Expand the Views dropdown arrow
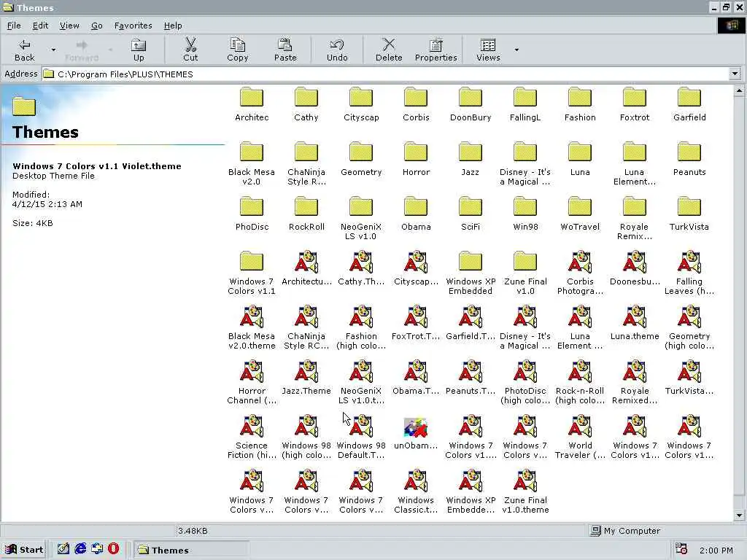 tap(516, 50)
